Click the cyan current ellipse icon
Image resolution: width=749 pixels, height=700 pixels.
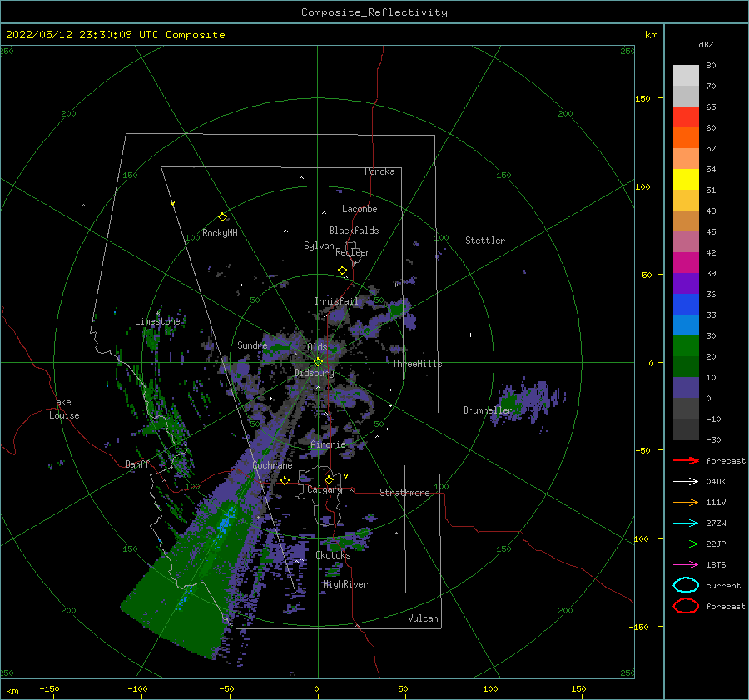(x=686, y=585)
